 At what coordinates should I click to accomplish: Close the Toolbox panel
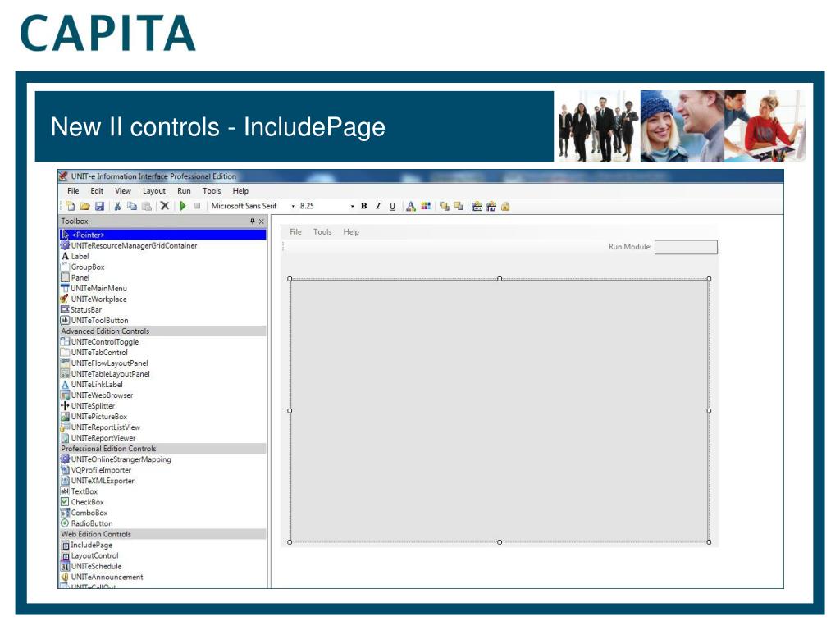[262, 221]
